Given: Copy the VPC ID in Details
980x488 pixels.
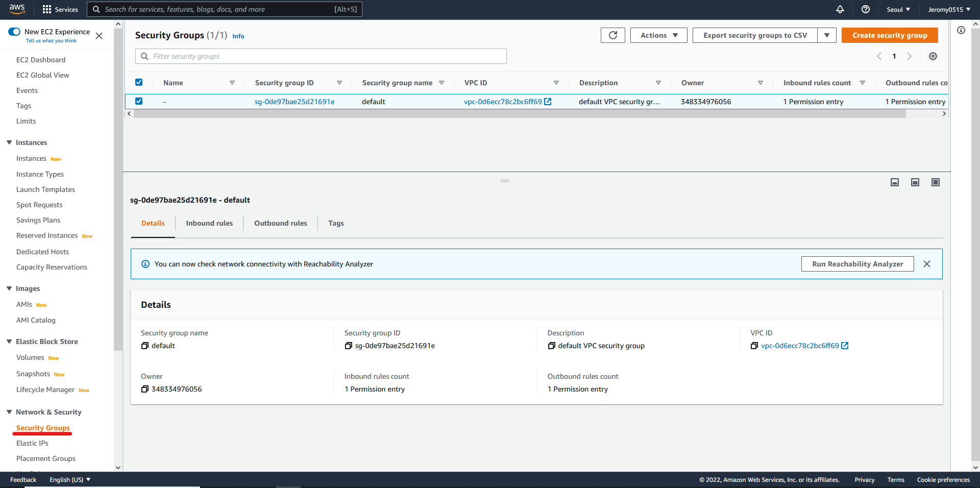Looking at the screenshot, I should (754, 346).
